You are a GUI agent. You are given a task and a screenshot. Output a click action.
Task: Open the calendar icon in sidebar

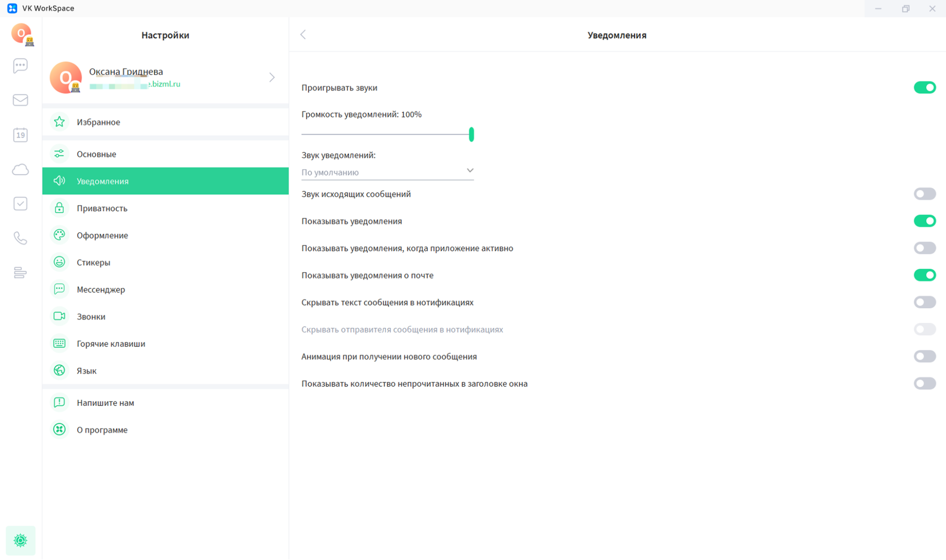click(x=20, y=135)
